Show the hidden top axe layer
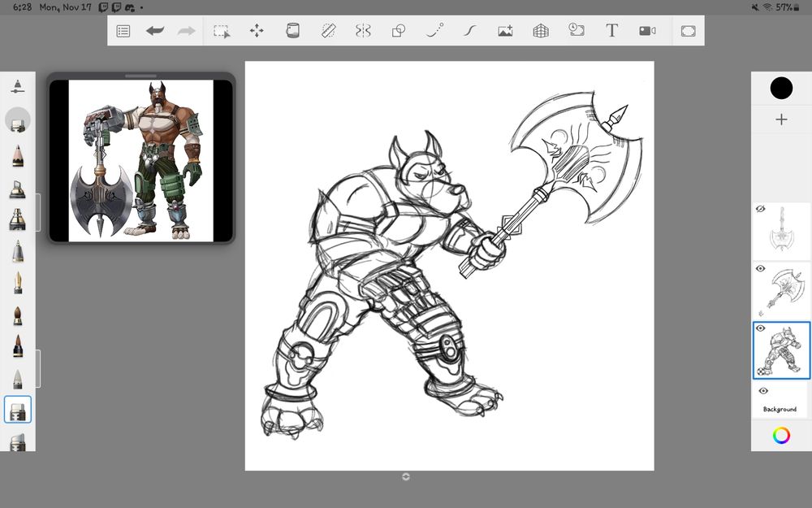This screenshot has width=812, height=508. point(761,209)
